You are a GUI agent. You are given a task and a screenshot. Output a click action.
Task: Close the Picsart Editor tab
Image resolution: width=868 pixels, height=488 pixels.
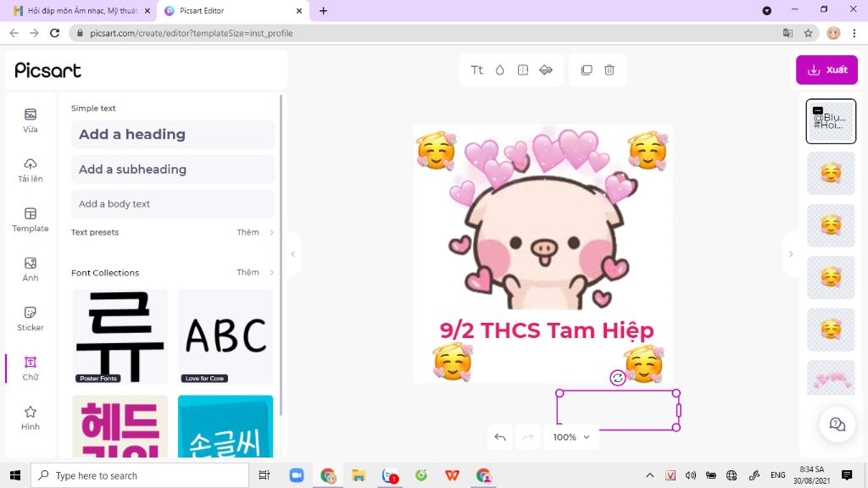point(299,10)
